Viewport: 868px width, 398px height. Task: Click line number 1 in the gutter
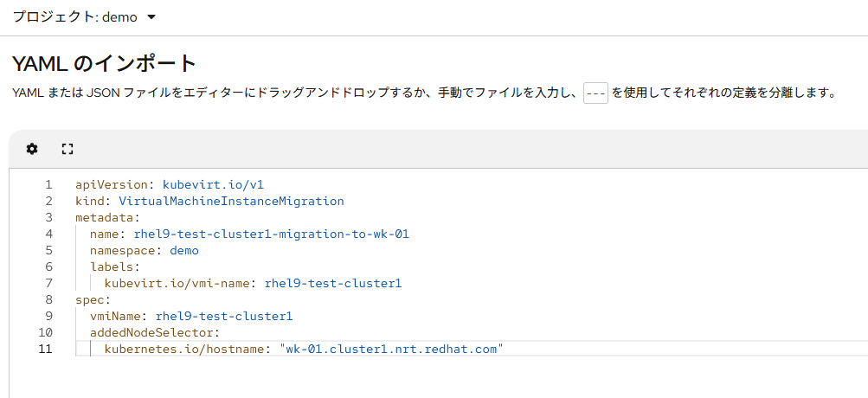pos(48,184)
